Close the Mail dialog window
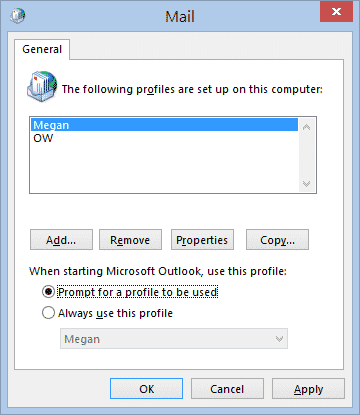 tap(336, 12)
